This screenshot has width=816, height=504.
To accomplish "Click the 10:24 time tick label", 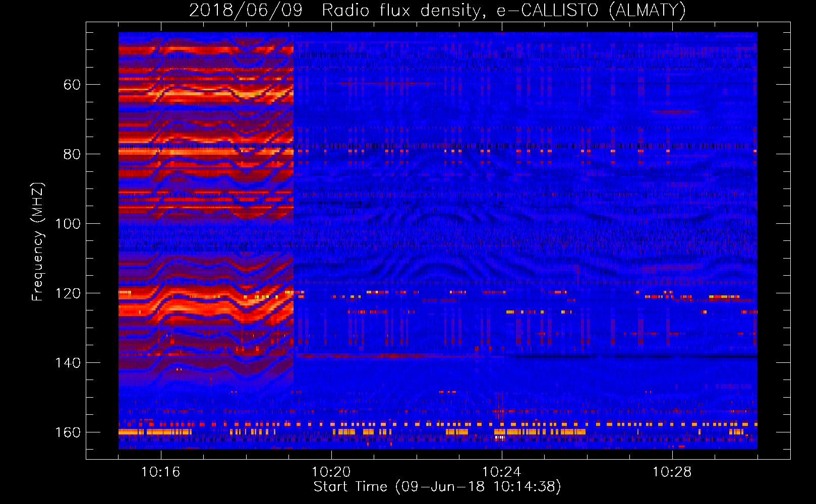I will (x=501, y=472).
